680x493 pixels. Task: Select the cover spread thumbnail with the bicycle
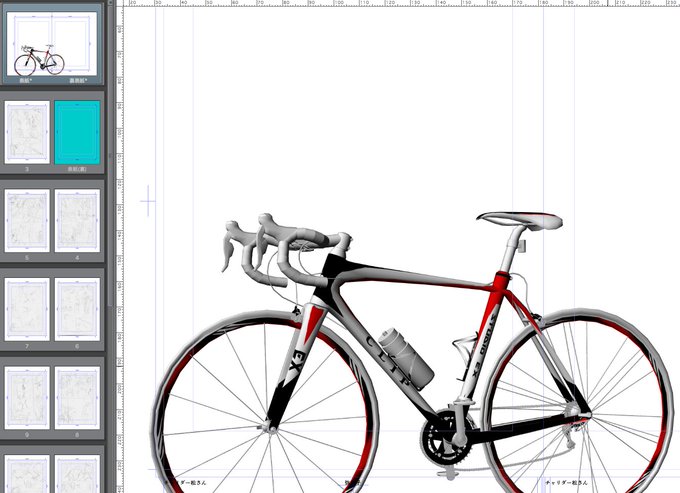pyautogui.click(x=52, y=44)
